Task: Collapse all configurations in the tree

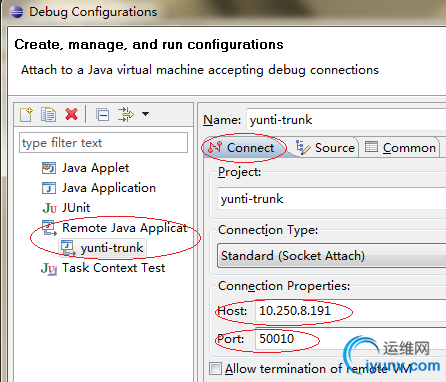Action: pyautogui.click(x=102, y=115)
